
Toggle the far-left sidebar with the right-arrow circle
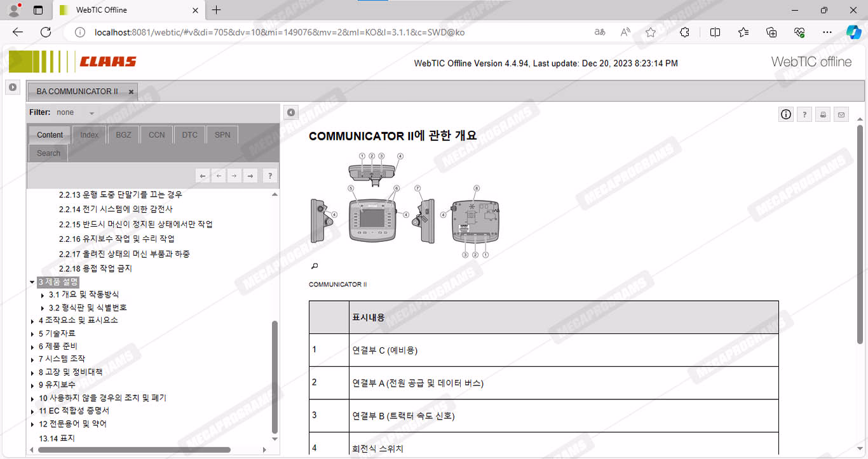(x=13, y=87)
